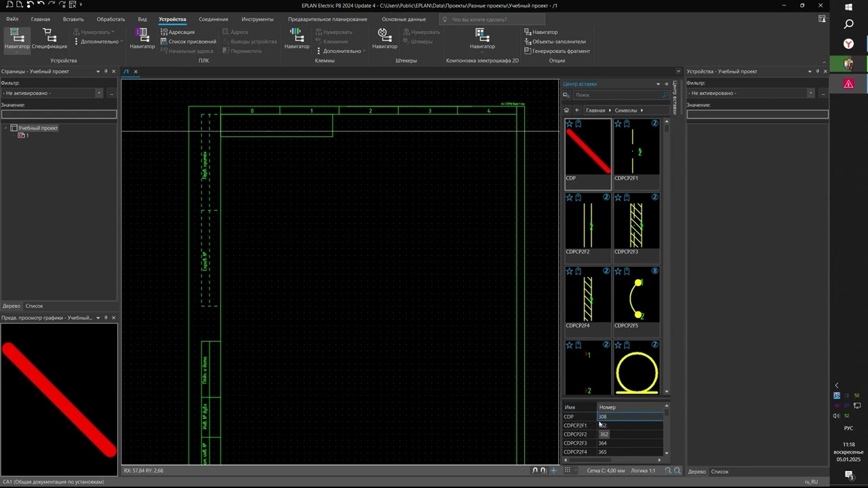Screen dimensions: 868x488
Task: Toggle the favorite star on CDP symbol
Action: (570, 124)
